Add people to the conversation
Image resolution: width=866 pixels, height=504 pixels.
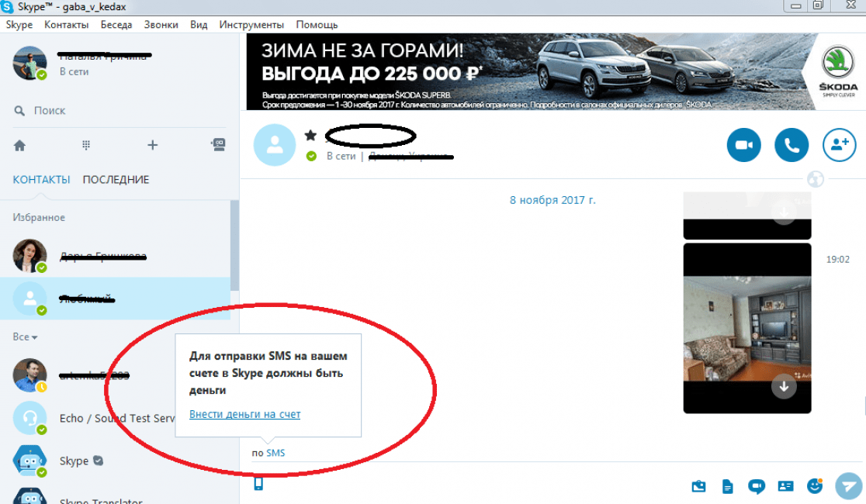839,145
